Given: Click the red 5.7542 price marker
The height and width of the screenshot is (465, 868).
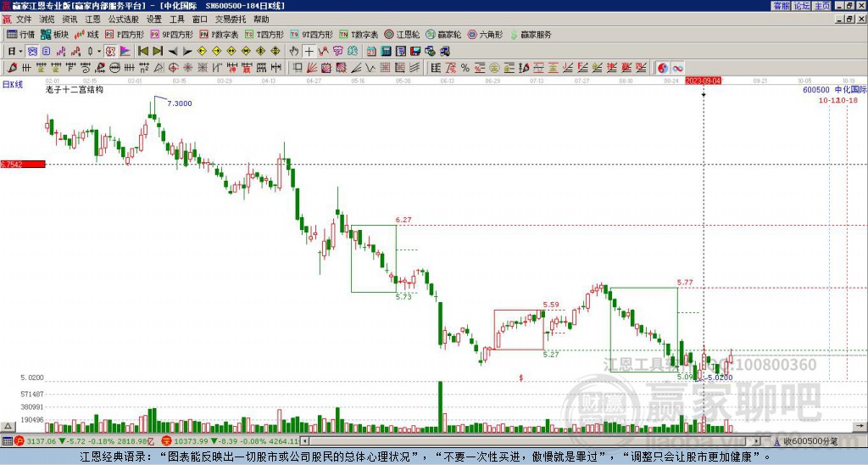Looking at the screenshot, I should [23, 164].
